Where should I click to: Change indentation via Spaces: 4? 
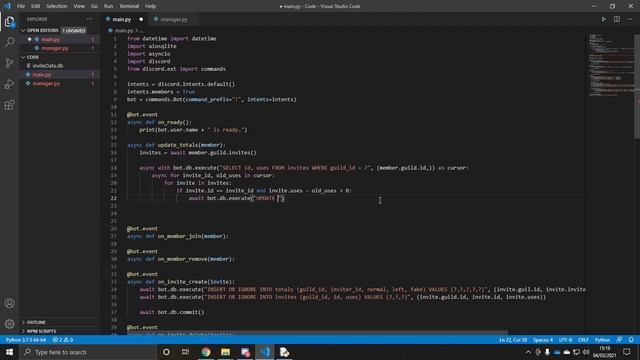(x=543, y=340)
